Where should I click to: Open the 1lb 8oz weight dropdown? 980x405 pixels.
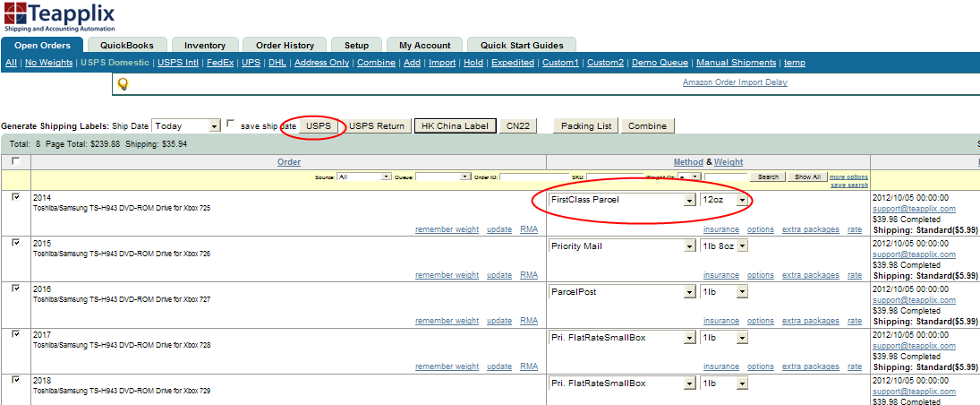(x=724, y=246)
